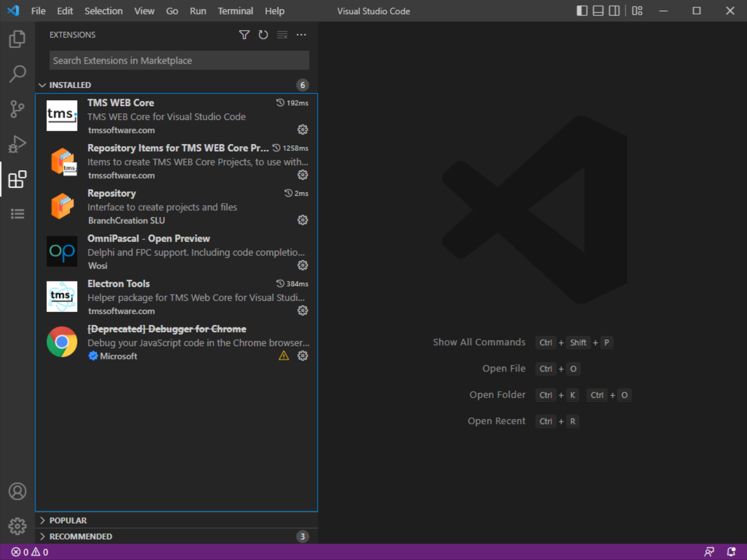Open the Run menu

coord(198,11)
